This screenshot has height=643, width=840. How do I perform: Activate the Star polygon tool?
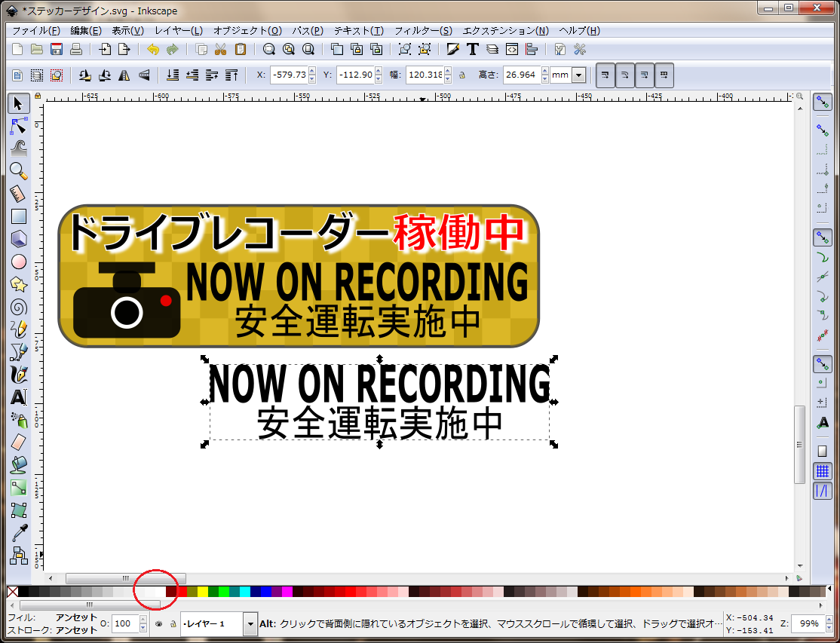pyautogui.click(x=19, y=284)
